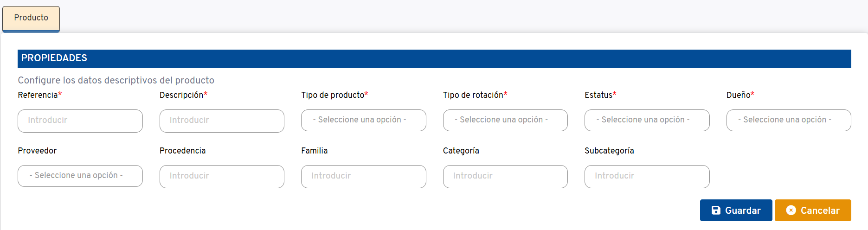Click the Proveedor field label
This screenshot has width=868, height=230.
point(37,151)
